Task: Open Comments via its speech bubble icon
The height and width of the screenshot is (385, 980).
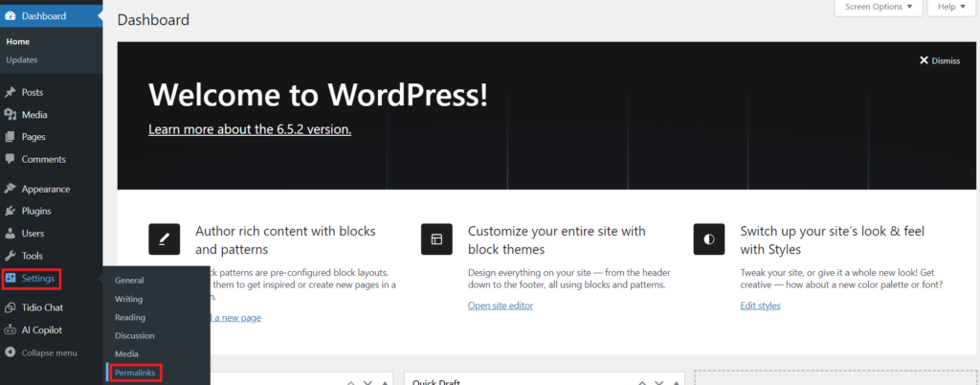Action: [10, 159]
